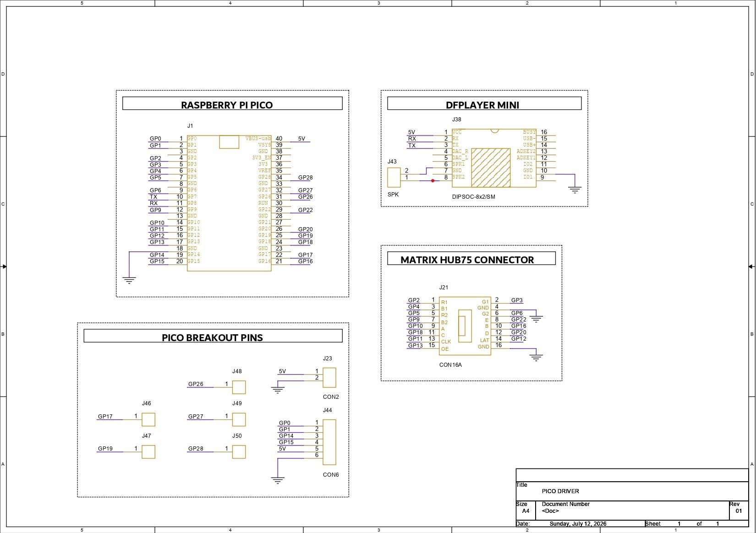Select the 5V net label at Pico pin 40
Screen dimensions: 756x533
(301, 139)
